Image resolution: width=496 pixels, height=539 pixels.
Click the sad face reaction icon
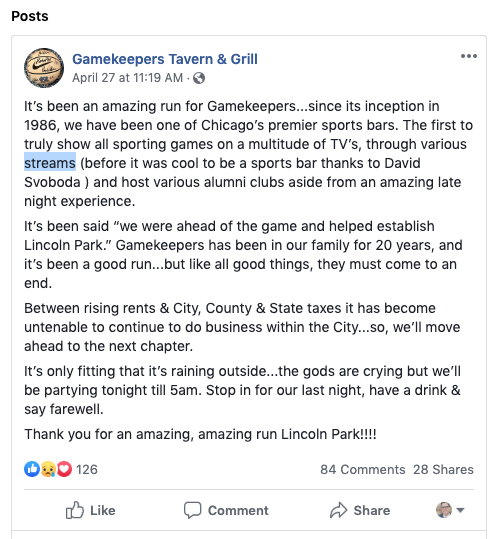pyautogui.click(x=48, y=469)
